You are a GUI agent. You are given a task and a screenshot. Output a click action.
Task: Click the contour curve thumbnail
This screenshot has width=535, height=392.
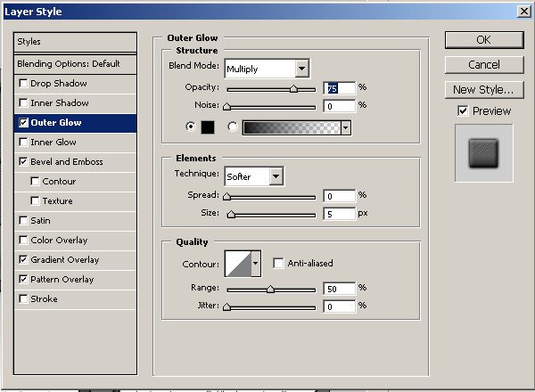(x=237, y=263)
